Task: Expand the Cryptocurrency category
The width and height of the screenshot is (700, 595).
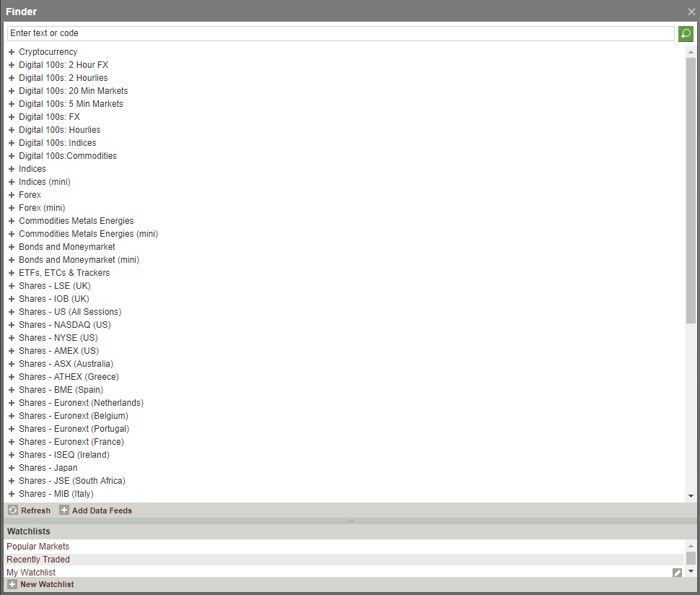Action: 12,52
